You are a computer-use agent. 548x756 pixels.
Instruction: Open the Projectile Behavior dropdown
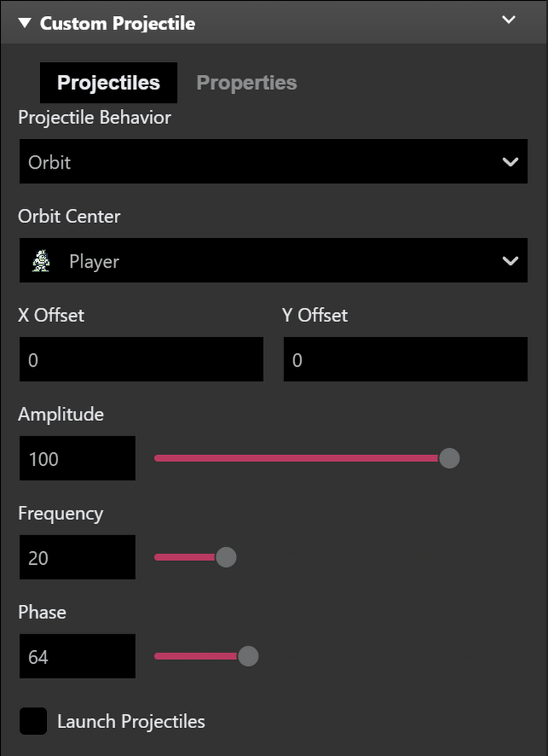click(274, 161)
